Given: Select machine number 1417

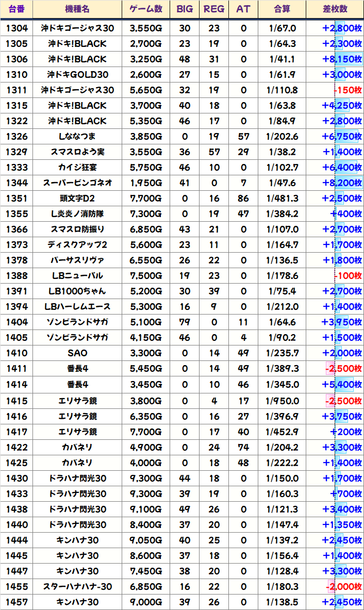Looking at the screenshot, I should tap(16, 432).
